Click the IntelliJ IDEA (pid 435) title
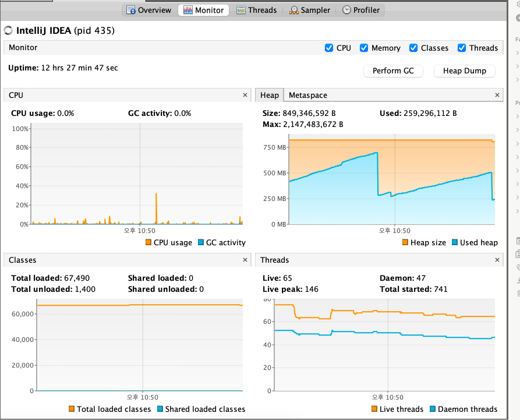 pyautogui.click(x=65, y=30)
